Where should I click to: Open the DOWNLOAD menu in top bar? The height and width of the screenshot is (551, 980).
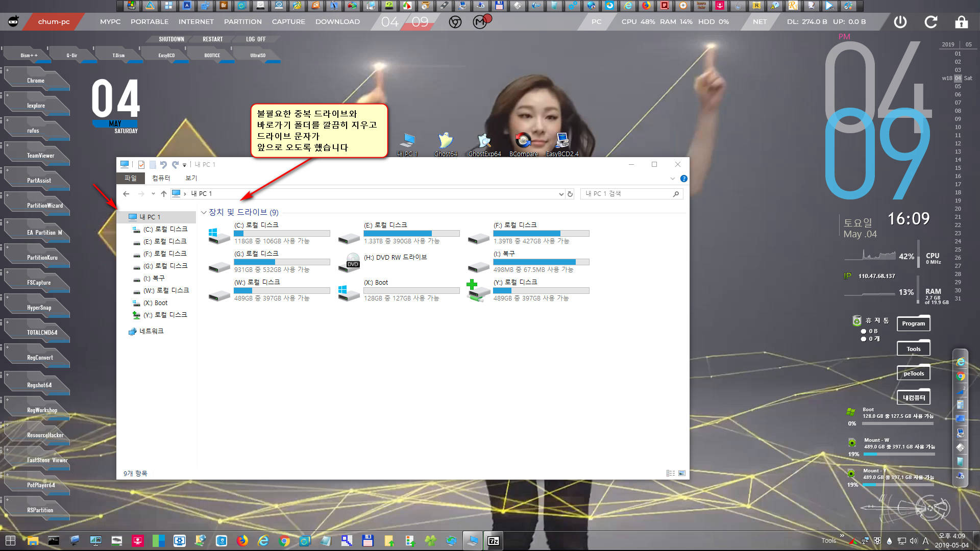tap(337, 22)
